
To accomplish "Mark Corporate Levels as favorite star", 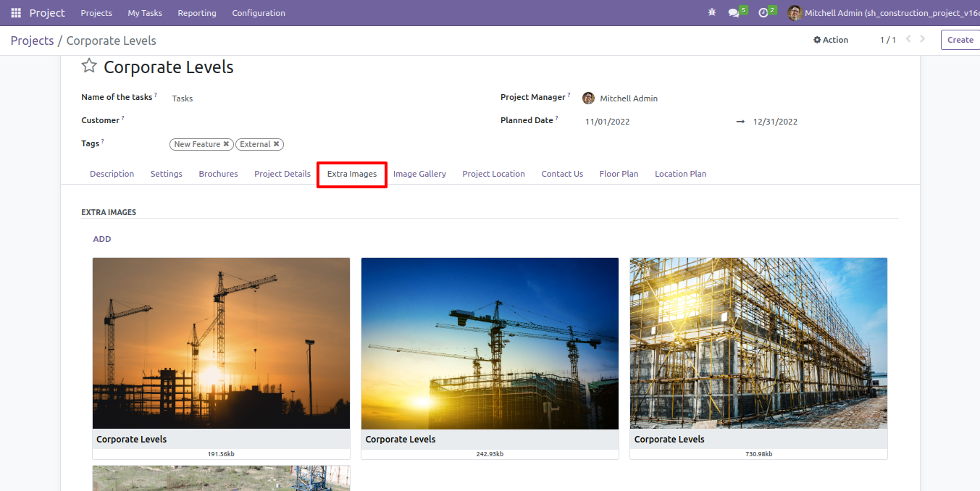I will coord(89,66).
